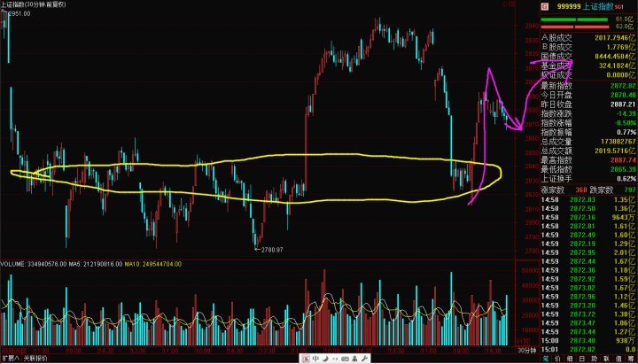Click the 2951.00 high price marker
This screenshot has width=638, height=364.
pos(20,14)
